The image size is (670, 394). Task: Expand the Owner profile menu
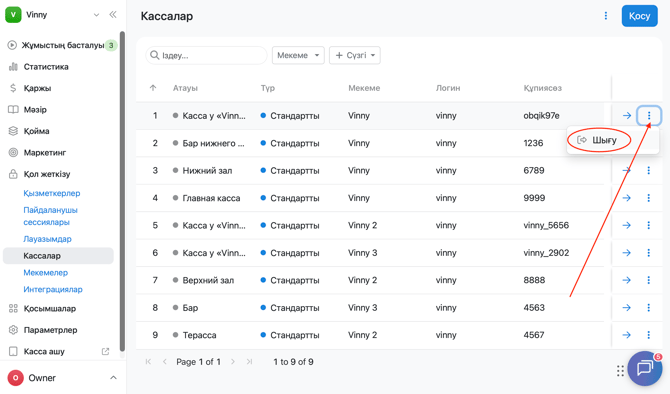(x=113, y=378)
